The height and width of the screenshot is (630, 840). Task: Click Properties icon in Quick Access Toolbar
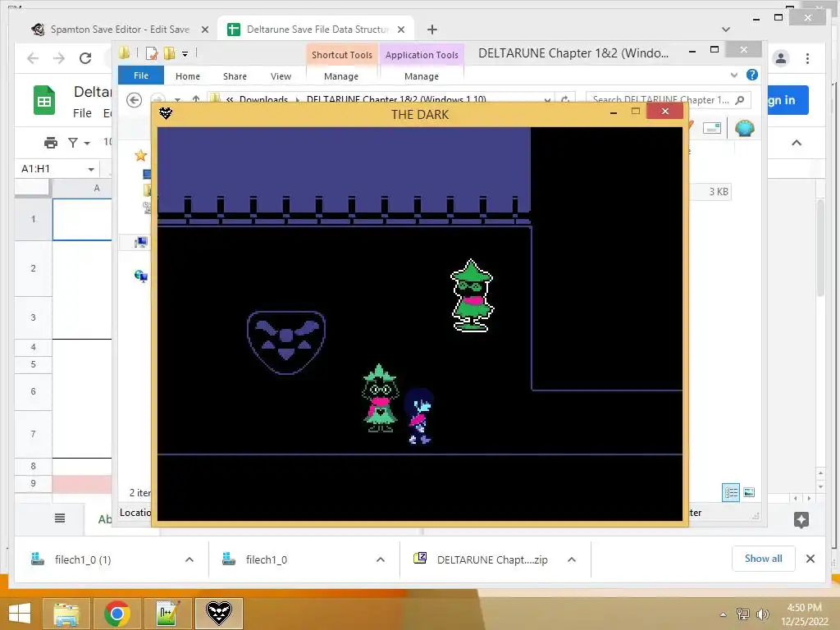pos(152,53)
